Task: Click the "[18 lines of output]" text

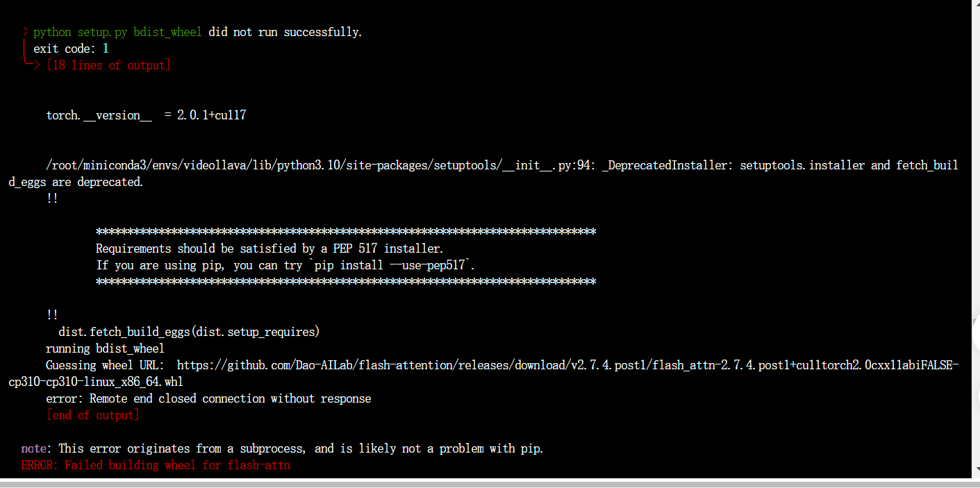Action: point(108,65)
